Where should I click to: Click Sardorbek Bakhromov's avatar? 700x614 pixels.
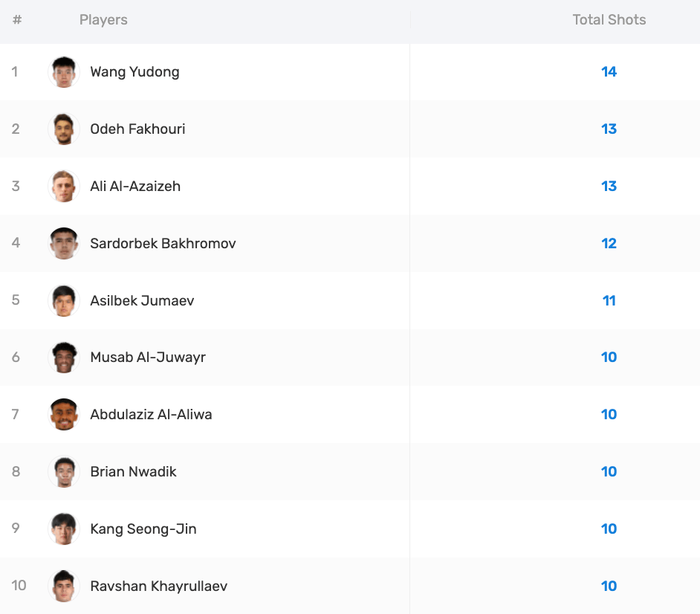coord(64,243)
